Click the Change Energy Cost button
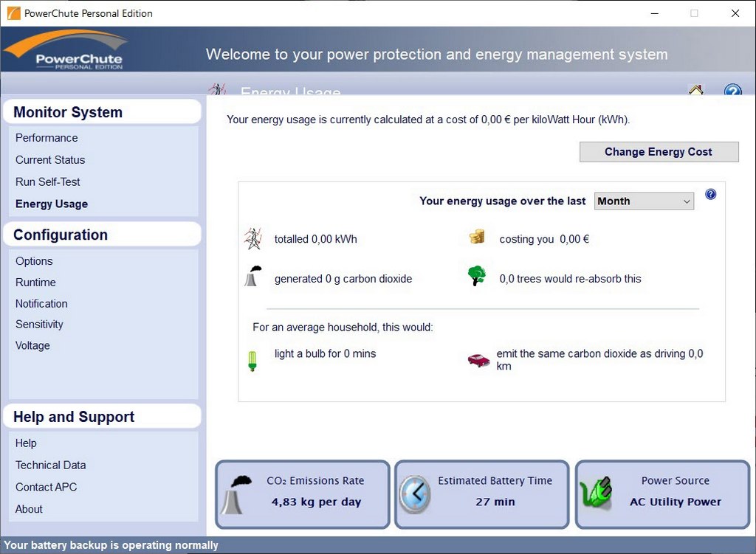The image size is (756, 554). [659, 152]
